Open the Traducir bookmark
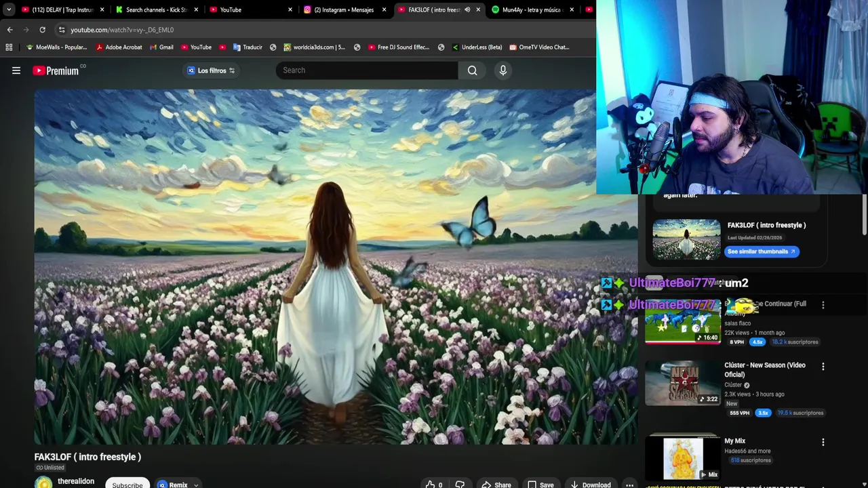Viewport: 868px width, 488px height. point(248,47)
